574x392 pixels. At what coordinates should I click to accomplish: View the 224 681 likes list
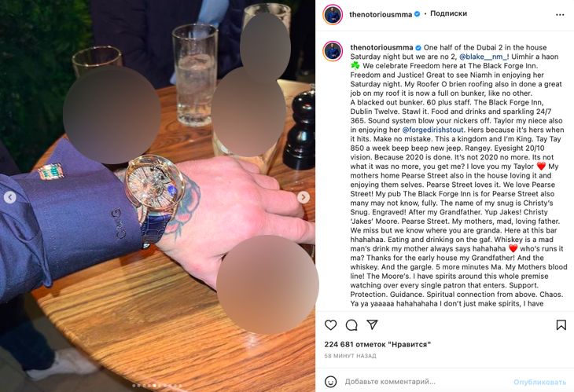(377, 344)
